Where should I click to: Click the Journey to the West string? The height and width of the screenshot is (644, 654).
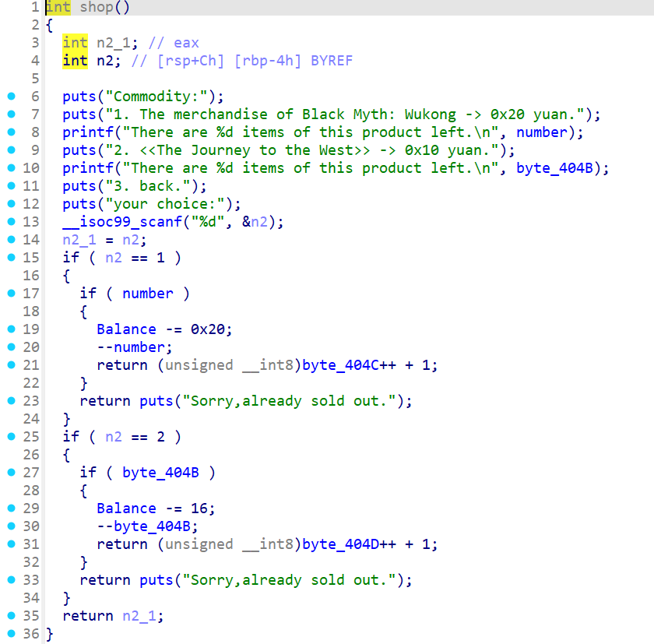(302, 150)
